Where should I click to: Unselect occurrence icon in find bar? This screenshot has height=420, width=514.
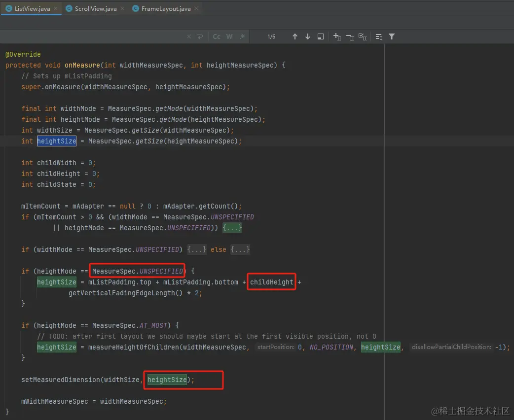coord(350,37)
